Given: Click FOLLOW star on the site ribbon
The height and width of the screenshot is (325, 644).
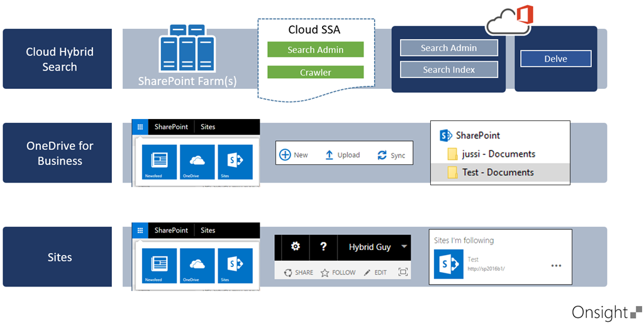Looking at the screenshot, I should [x=338, y=272].
